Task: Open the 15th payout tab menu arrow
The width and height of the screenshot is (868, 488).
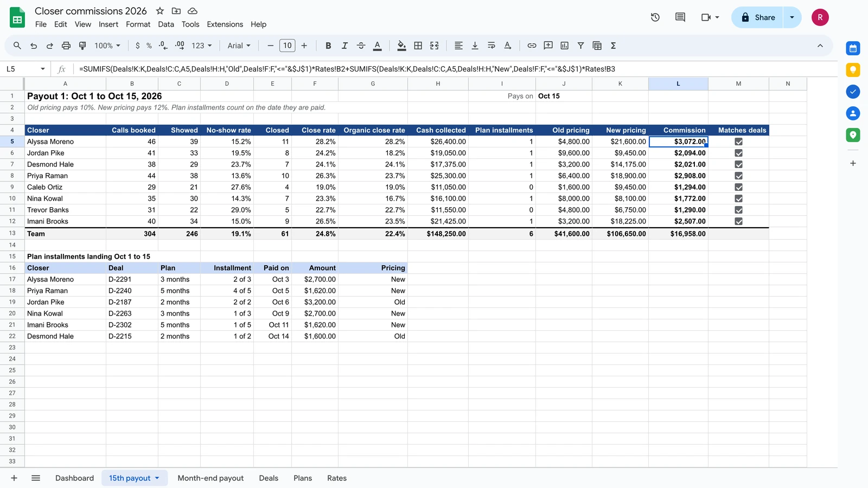Action: pyautogui.click(x=157, y=478)
